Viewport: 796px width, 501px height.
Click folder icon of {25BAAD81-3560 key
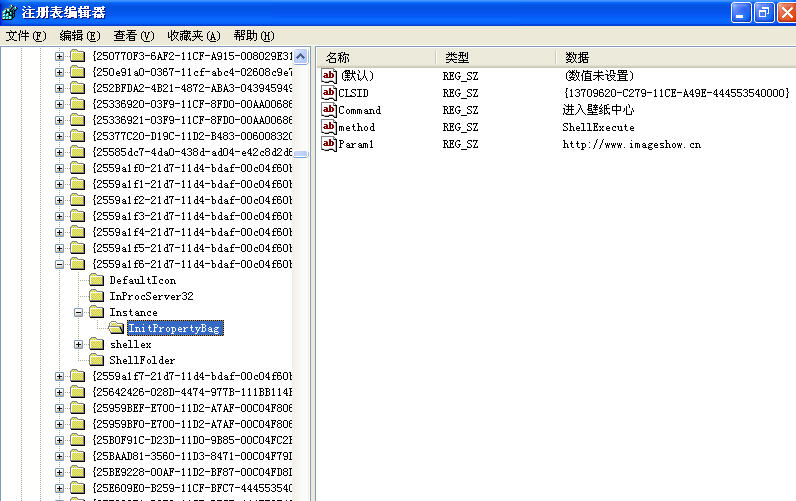point(77,456)
